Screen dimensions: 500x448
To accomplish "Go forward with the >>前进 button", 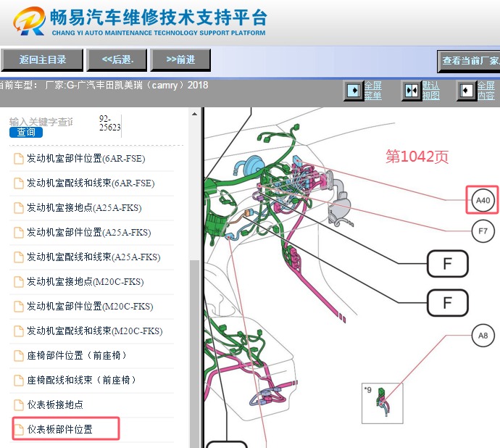I will click(x=180, y=59).
